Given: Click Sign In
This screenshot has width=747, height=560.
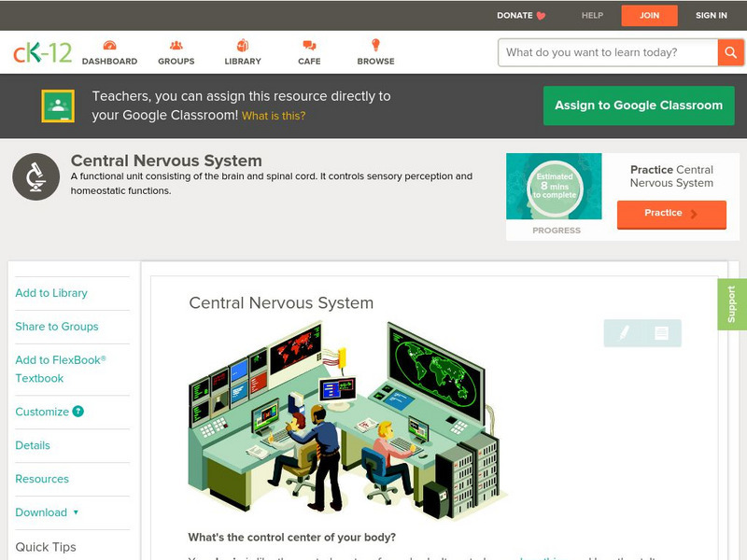Looking at the screenshot, I should point(711,16).
